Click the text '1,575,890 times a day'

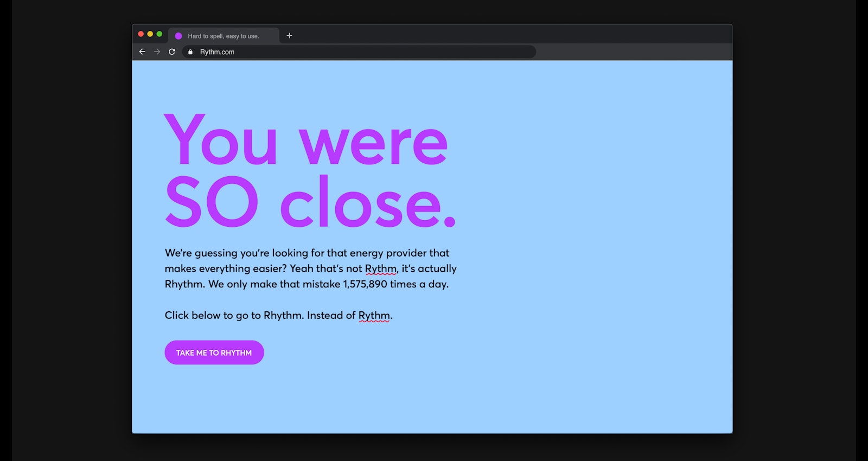395,284
